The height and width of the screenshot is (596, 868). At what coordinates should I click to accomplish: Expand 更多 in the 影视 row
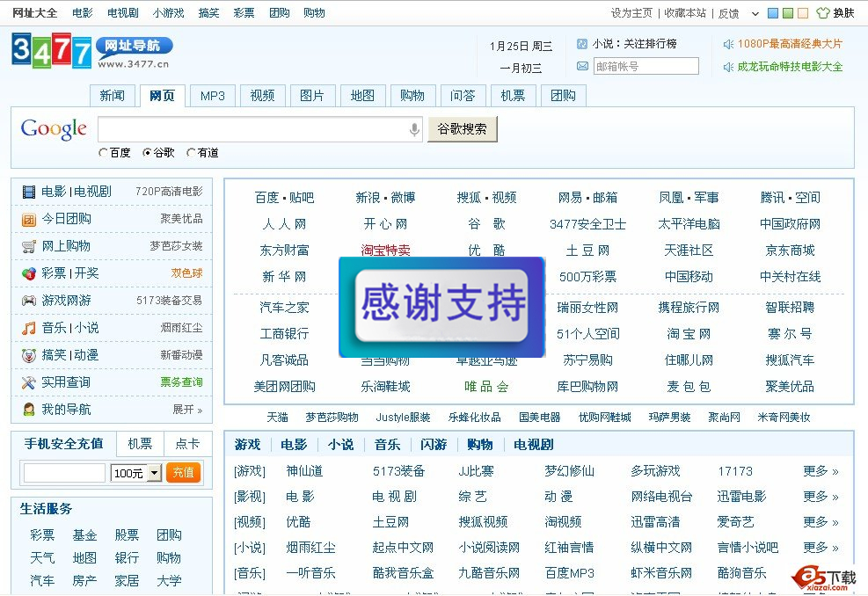[821, 497]
